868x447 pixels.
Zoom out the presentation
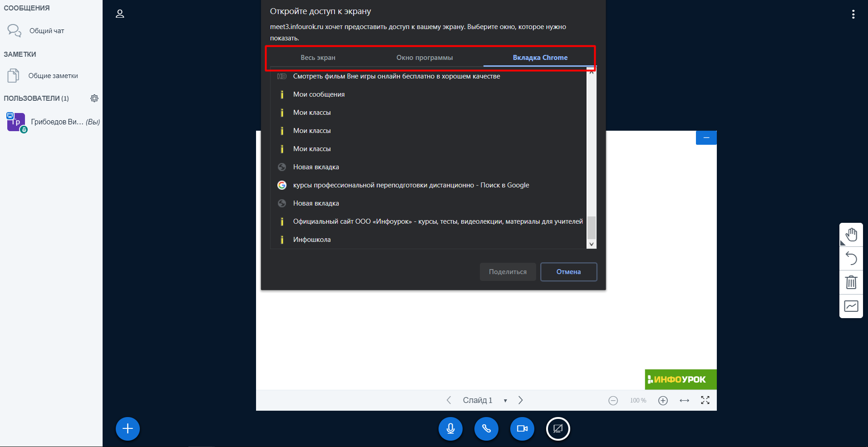[x=613, y=401]
